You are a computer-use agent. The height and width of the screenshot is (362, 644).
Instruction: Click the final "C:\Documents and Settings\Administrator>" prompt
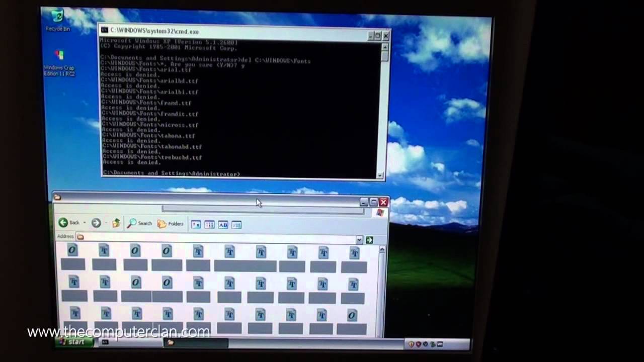[171, 173]
